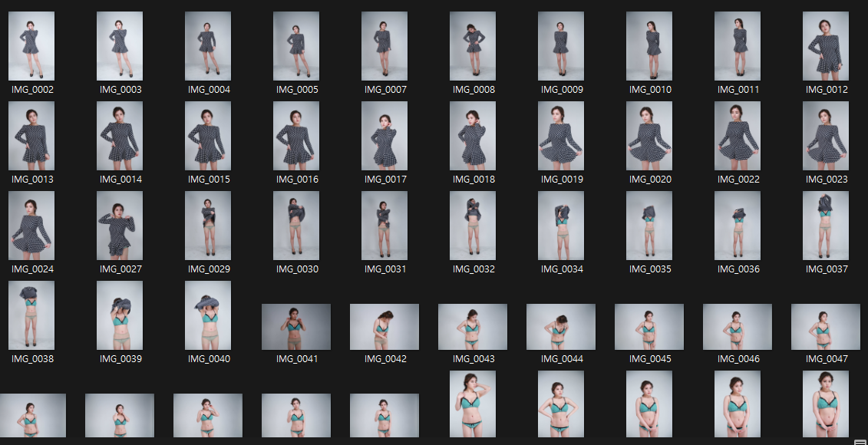Click the file name IMG_0009
868x445 pixels.
tap(562, 90)
